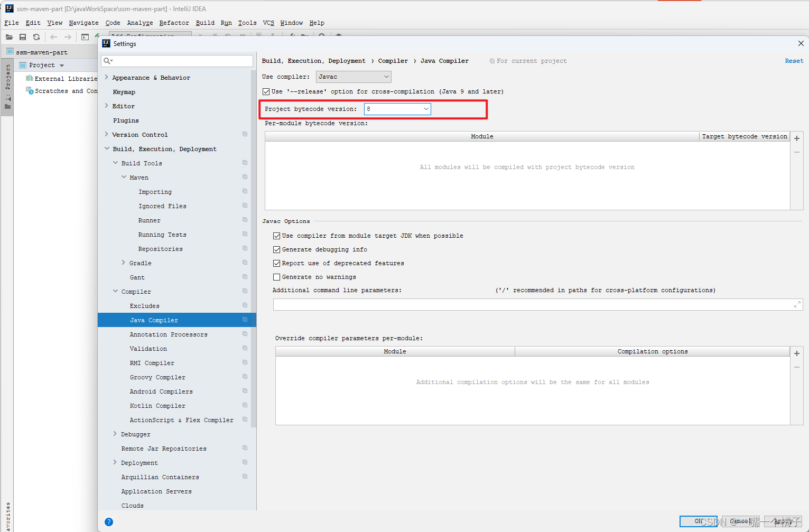Close the Settings dialog
809x532 pixels.
801,43
